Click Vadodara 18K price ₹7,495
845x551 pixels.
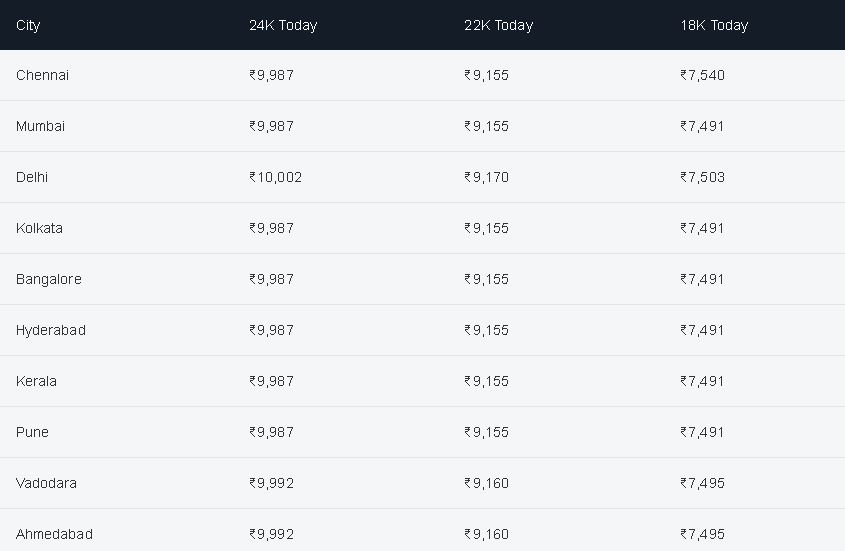click(702, 483)
